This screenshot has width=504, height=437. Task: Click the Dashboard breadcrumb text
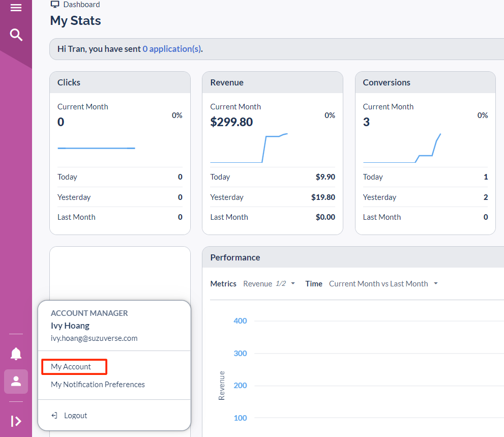81,5
